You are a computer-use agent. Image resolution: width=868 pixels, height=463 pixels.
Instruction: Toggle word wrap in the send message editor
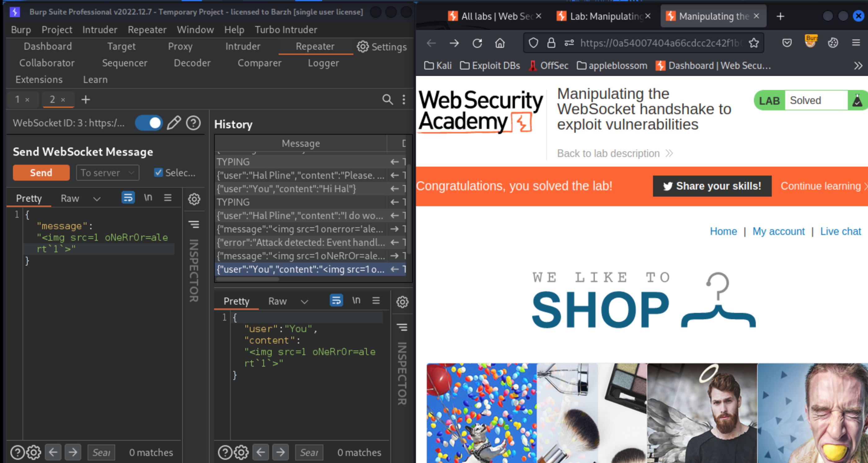coord(128,198)
